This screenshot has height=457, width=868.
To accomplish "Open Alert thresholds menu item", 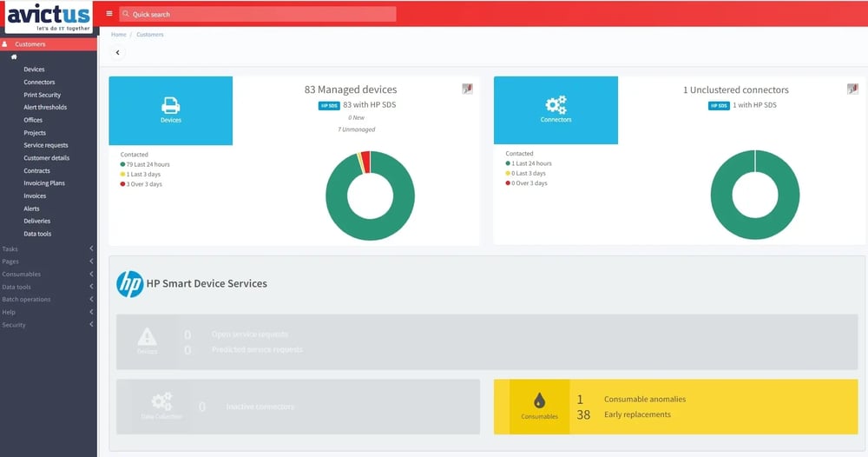I will coord(45,108).
